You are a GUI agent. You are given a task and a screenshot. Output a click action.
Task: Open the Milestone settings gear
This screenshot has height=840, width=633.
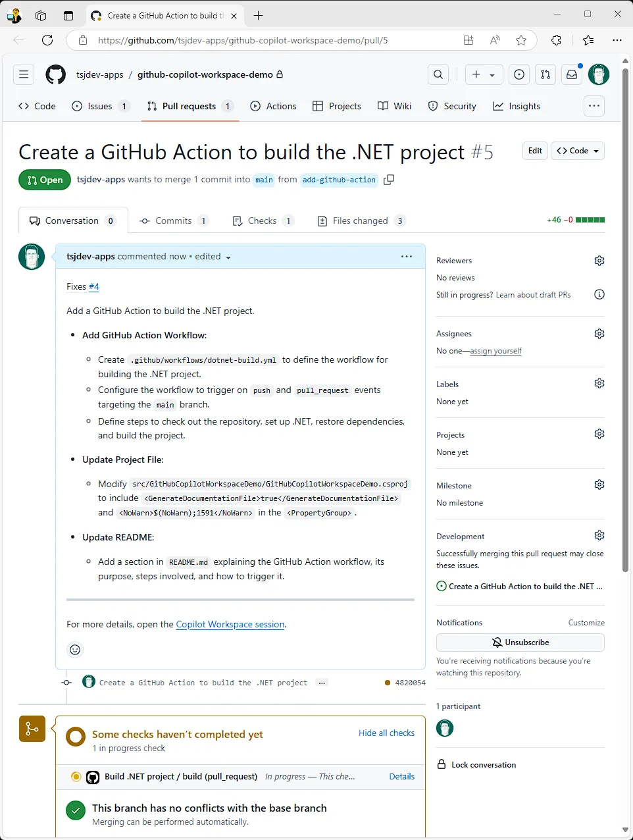point(599,485)
